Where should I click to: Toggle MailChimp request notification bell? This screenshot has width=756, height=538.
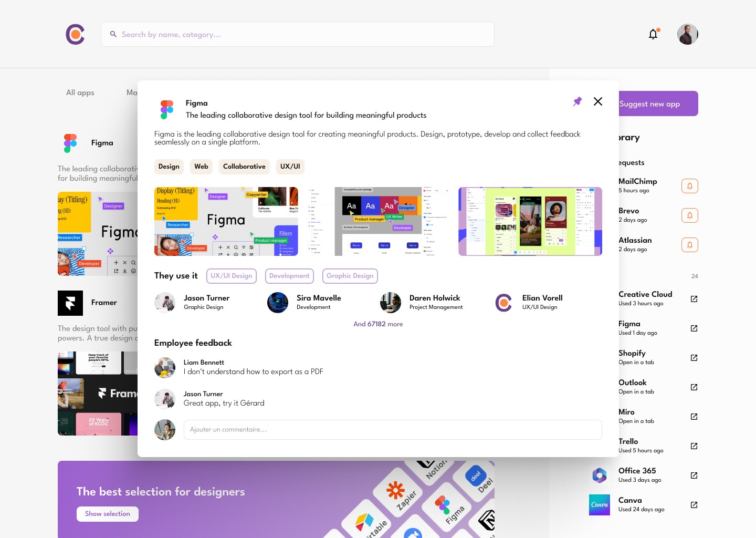690,186
